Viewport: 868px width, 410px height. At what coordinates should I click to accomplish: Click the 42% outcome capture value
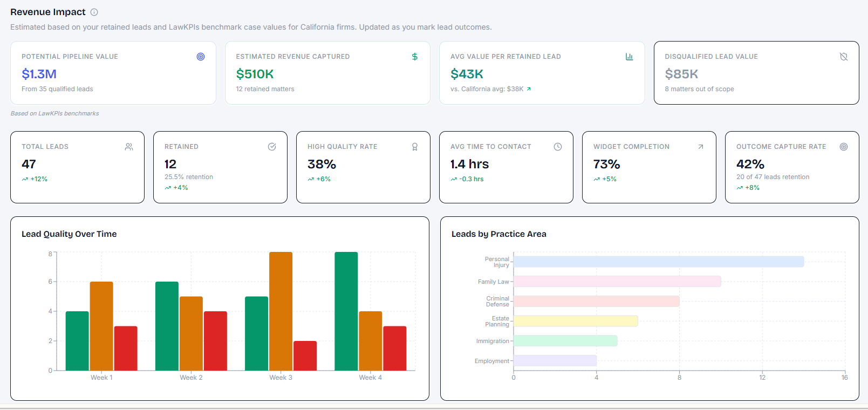[750, 164]
